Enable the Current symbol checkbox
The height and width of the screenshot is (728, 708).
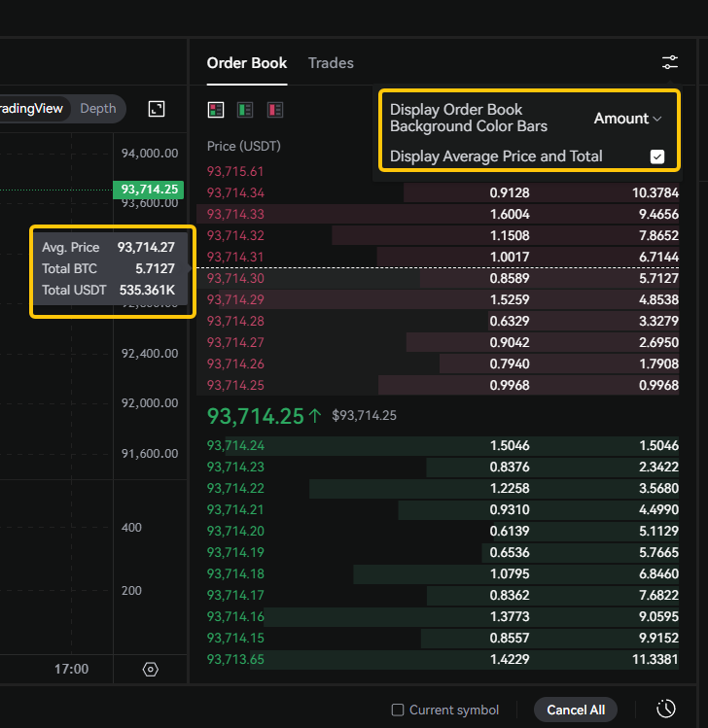[398, 710]
